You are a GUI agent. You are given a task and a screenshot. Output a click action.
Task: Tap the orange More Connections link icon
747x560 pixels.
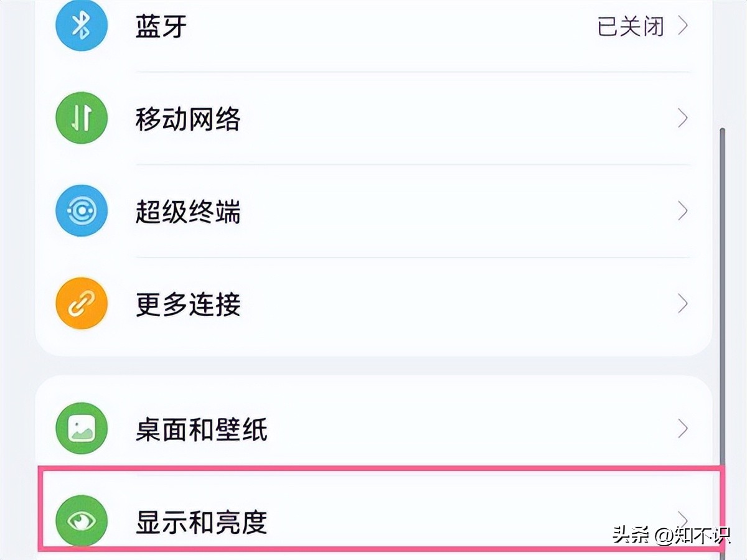click(82, 304)
